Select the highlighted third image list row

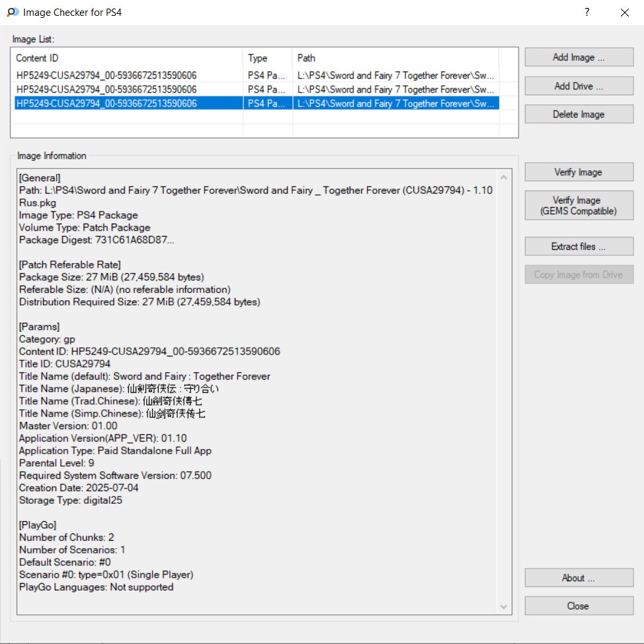tap(257, 103)
